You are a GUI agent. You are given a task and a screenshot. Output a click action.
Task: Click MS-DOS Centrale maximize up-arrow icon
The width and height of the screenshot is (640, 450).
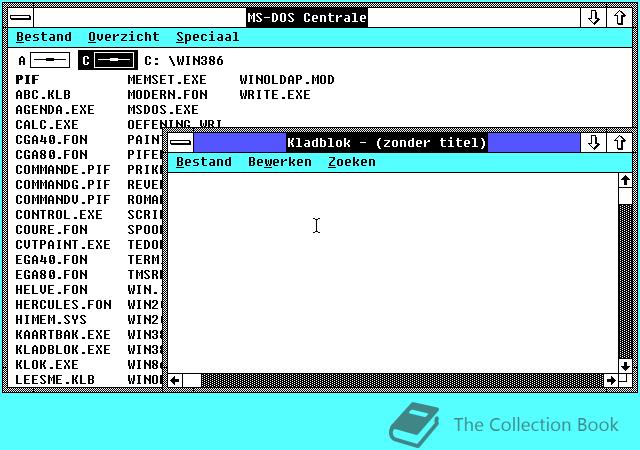point(620,18)
